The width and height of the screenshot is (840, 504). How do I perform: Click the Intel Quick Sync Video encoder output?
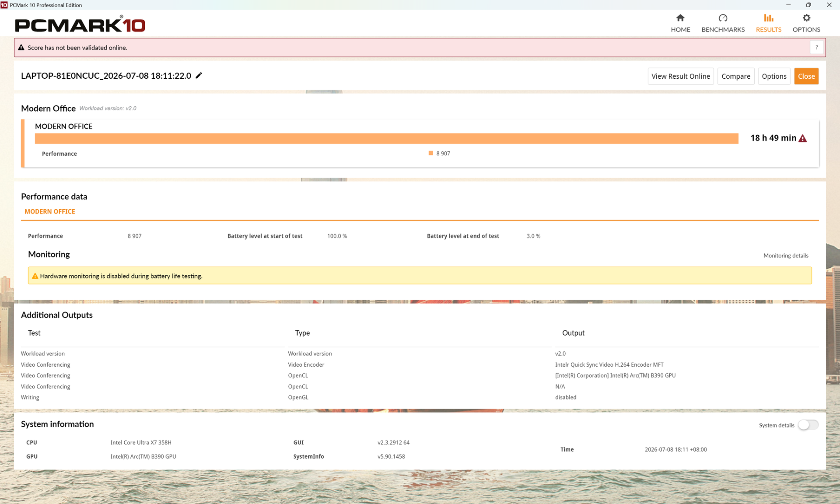(609, 364)
